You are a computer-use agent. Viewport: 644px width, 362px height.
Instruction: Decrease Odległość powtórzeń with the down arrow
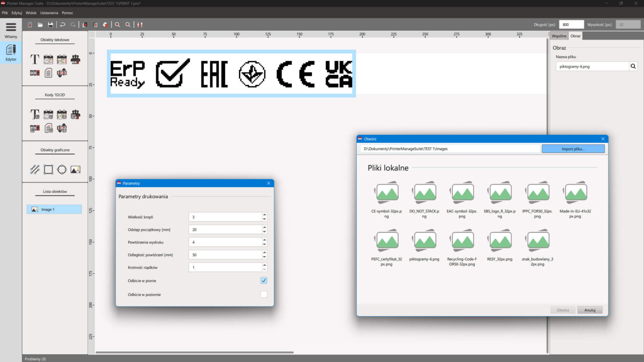pos(264,257)
